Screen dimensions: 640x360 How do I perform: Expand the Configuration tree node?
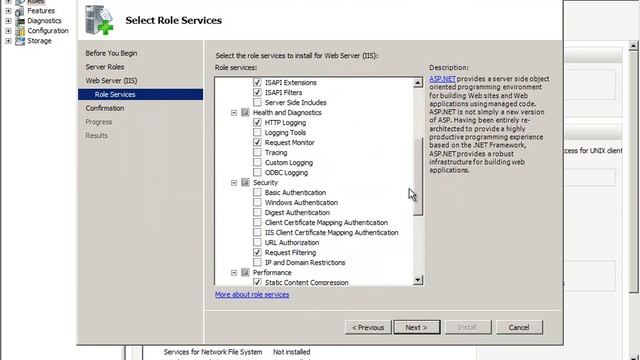(x=8, y=31)
